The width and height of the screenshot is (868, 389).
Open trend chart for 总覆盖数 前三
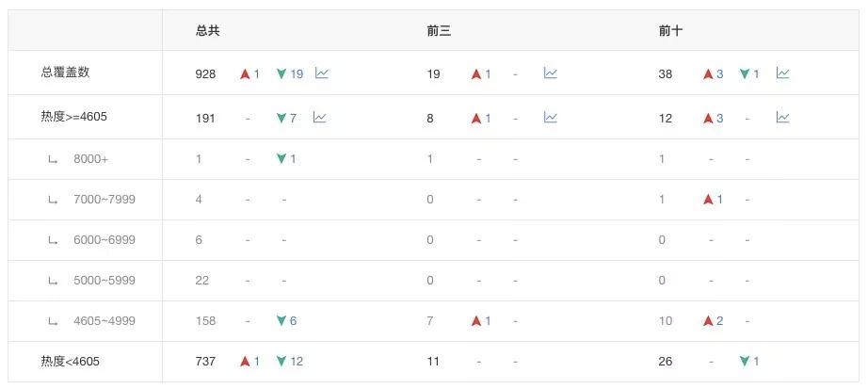pos(551,73)
